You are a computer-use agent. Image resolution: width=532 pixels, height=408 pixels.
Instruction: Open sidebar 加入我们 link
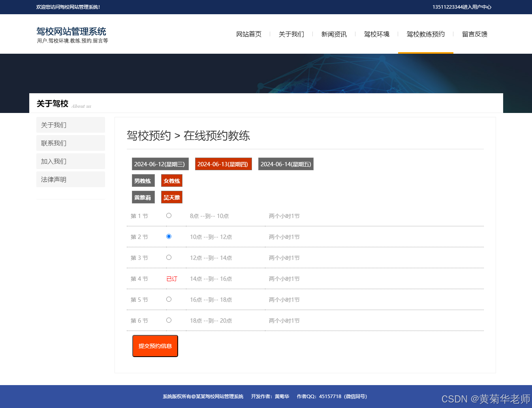pos(71,161)
